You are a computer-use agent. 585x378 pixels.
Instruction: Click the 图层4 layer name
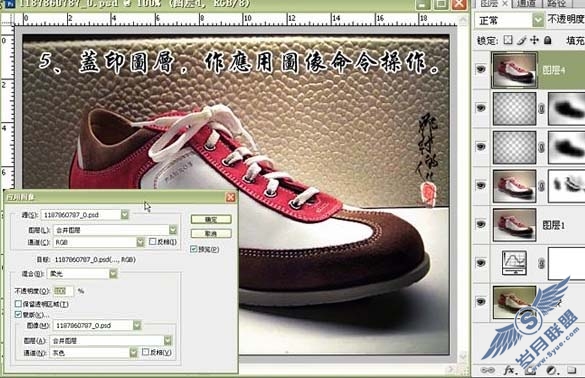tap(554, 70)
